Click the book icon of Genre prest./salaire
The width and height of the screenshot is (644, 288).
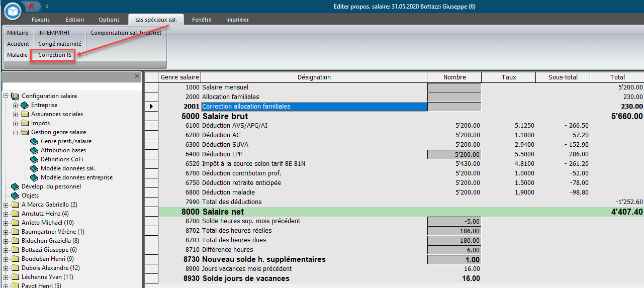(x=34, y=141)
